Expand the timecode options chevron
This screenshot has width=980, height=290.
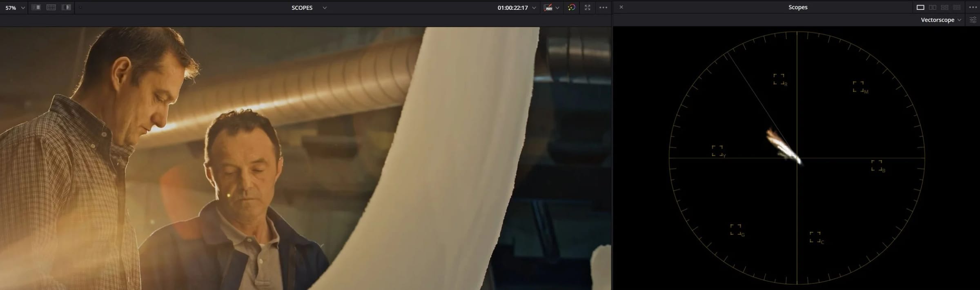(534, 8)
